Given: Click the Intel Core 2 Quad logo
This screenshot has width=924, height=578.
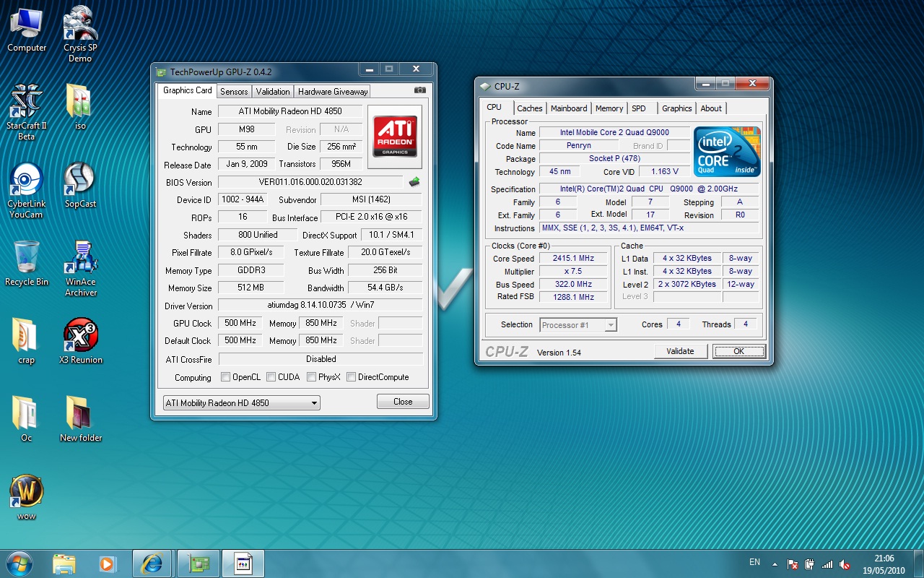Looking at the screenshot, I should pyautogui.click(x=727, y=152).
